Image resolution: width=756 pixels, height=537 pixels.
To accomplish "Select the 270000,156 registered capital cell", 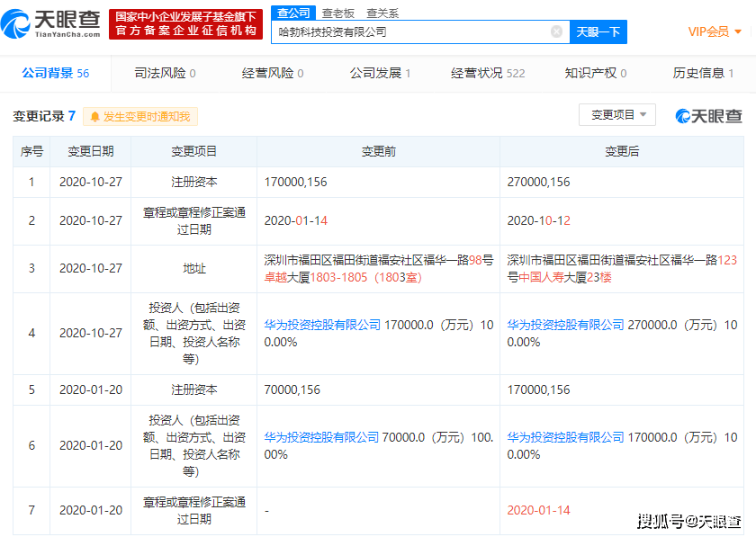I will (x=622, y=183).
